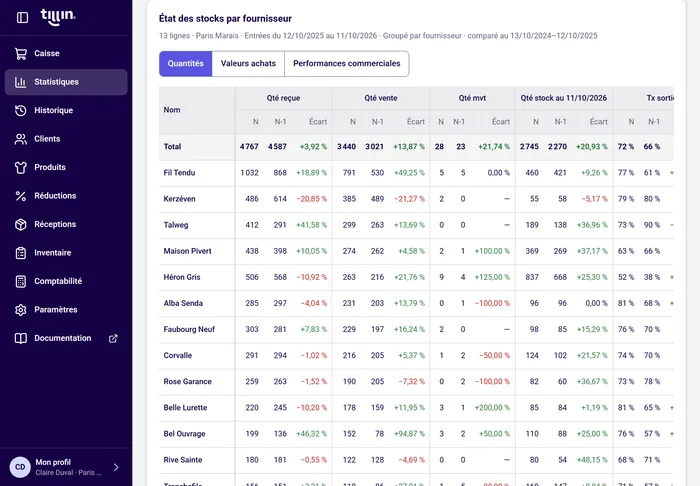Screen dimensions: 700x486
Task: Select the Quantités tab
Action: 185,64
